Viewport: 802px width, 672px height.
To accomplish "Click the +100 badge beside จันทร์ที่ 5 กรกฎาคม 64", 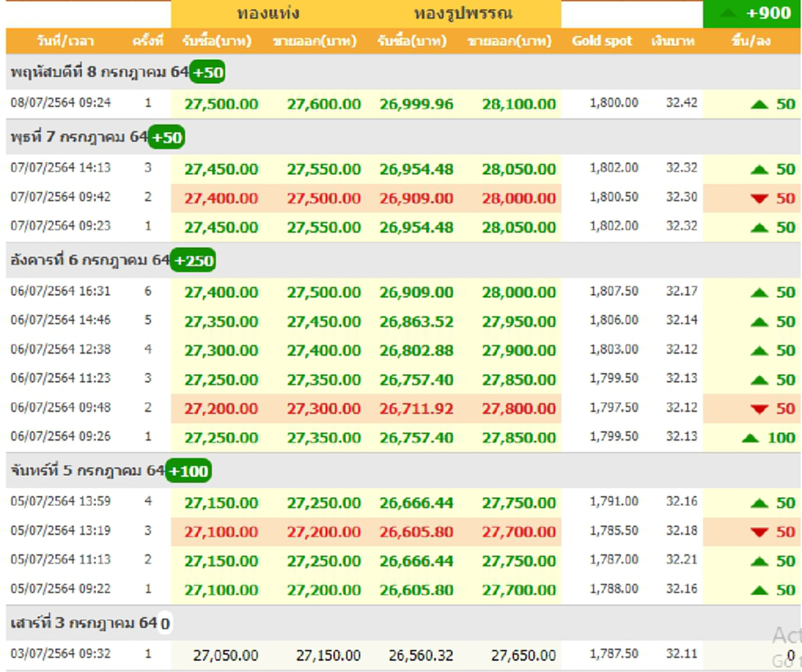I will click(x=188, y=471).
